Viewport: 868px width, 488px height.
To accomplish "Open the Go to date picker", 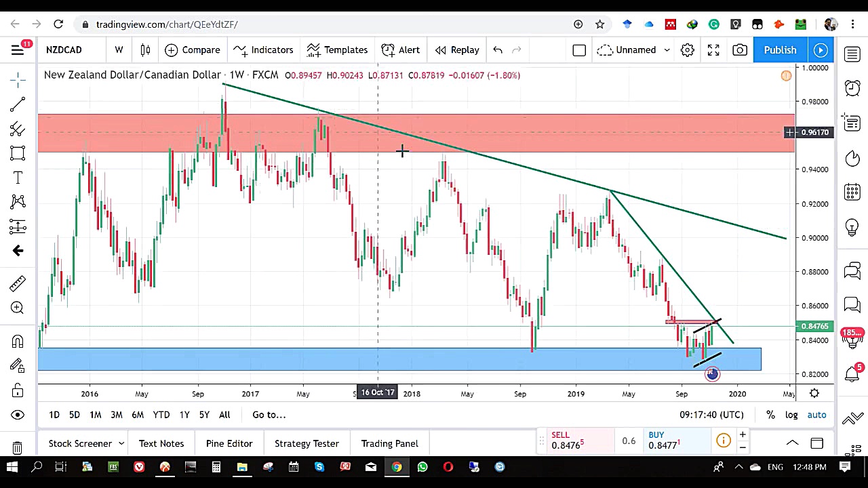I will click(269, 415).
